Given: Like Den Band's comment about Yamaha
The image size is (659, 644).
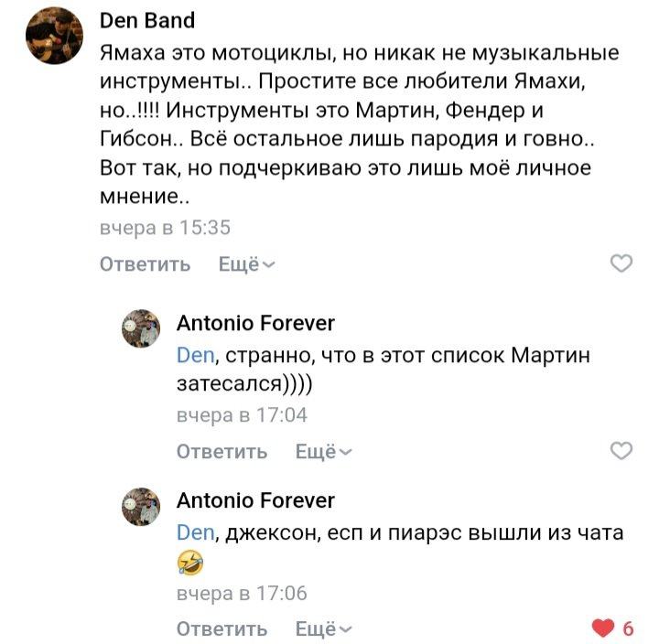Looking at the screenshot, I should [x=621, y=264].
